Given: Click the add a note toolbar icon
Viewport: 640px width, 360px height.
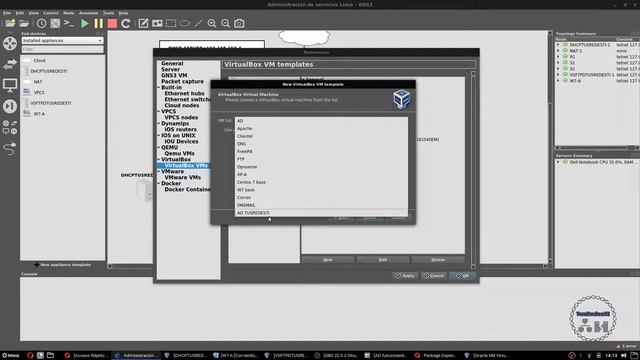Looking at the screenshot, I should 143,23.
